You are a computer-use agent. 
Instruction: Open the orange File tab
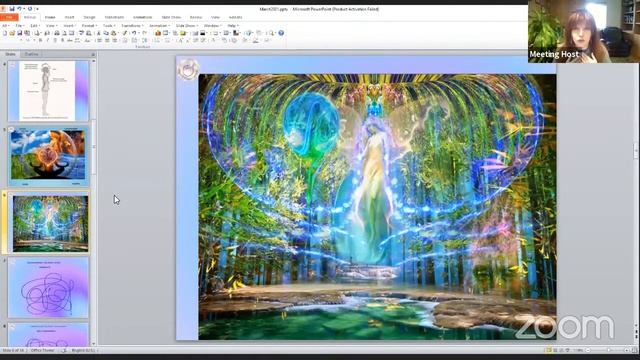9,17
